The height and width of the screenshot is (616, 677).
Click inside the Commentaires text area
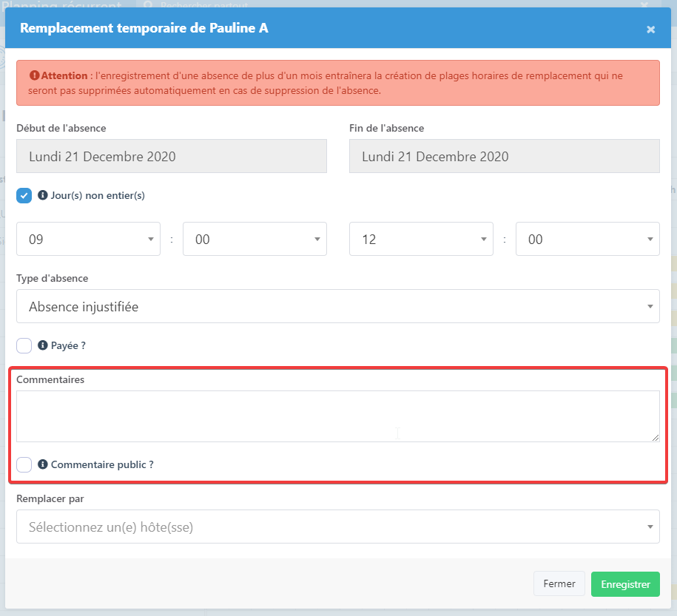[x=337, y=416]
